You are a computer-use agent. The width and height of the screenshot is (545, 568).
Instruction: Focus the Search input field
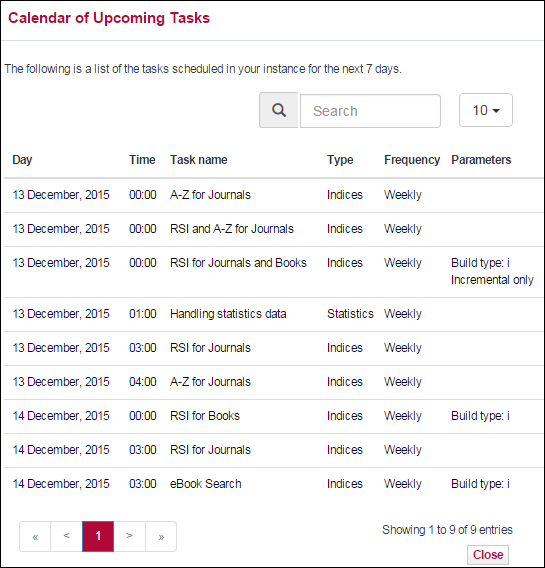pos(370,111)
